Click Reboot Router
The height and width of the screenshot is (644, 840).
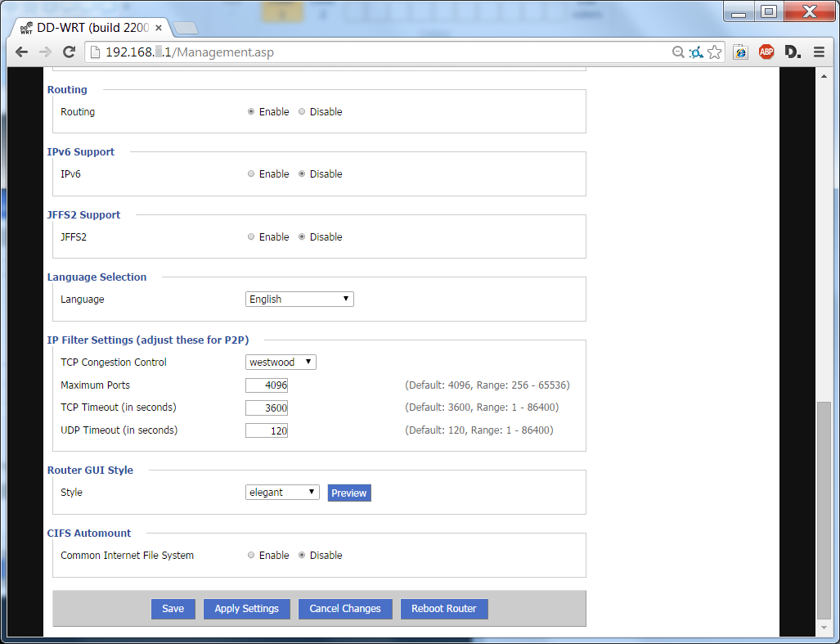[x=444, y=609]
